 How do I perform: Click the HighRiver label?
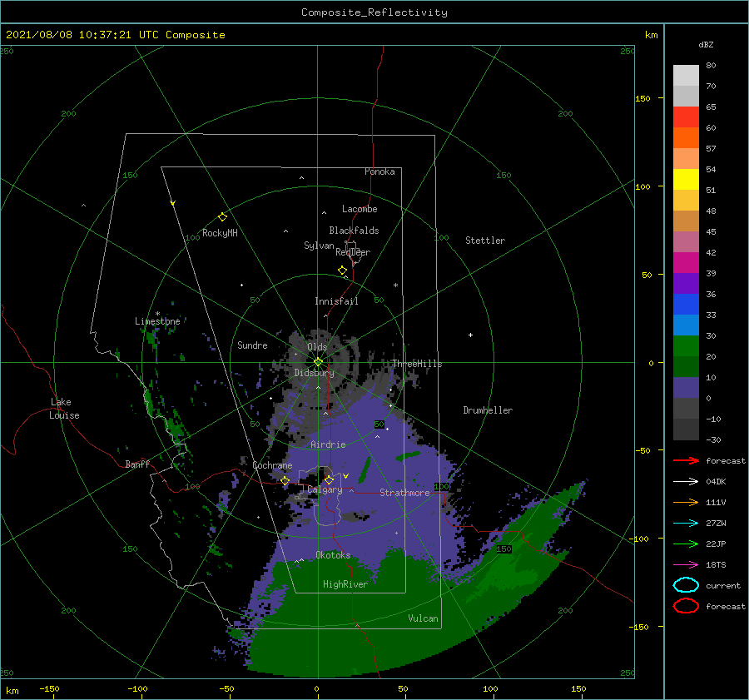point(345,584)
